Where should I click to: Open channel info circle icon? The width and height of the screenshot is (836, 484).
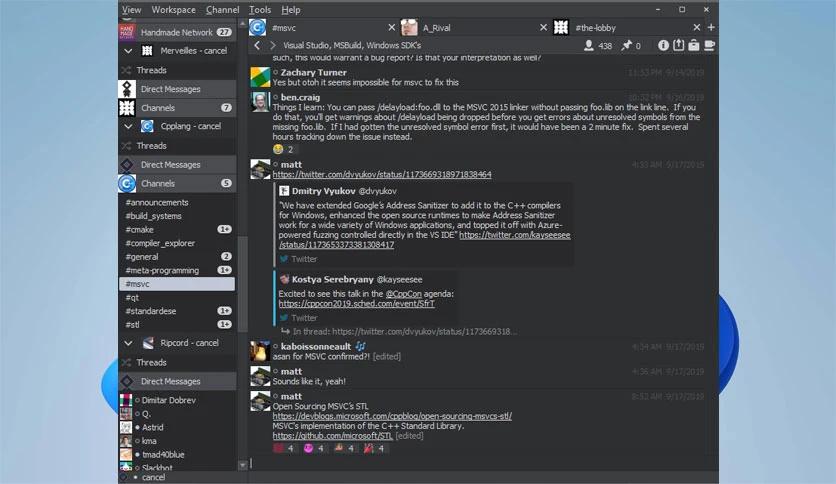coord(663,45)
